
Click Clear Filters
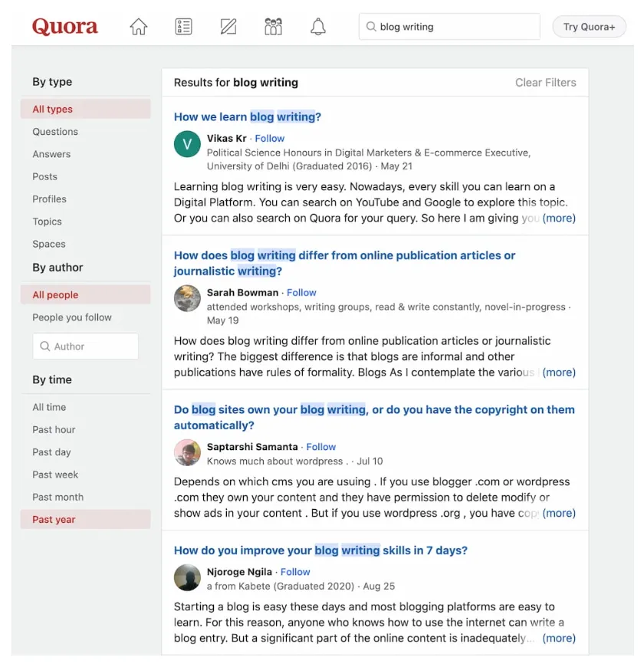[545, 83]
